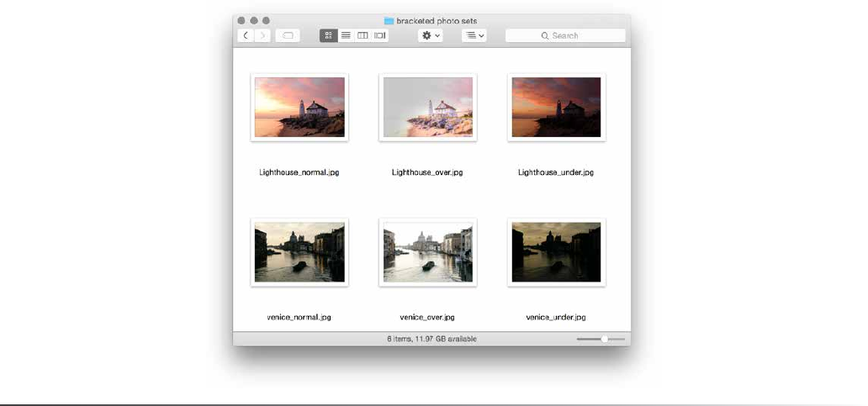Select the venice_under.jpg thumbnail
Image resolution: width=868 pixels, height=406 pixels.
556,252
